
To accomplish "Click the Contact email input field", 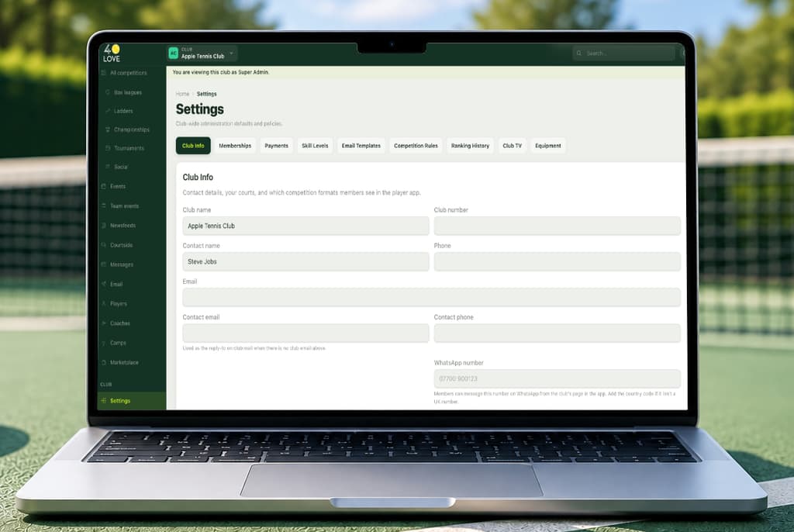I will (x=306, y=333).
